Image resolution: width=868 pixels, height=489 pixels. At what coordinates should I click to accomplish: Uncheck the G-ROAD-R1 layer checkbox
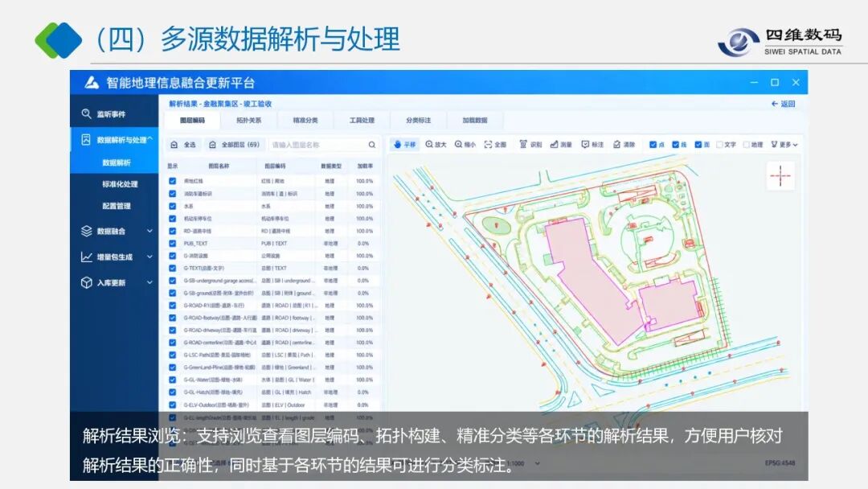coord(172,305)
